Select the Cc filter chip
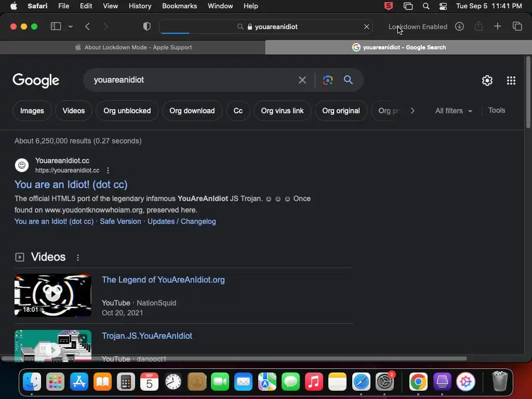 [x=238, y=111]
